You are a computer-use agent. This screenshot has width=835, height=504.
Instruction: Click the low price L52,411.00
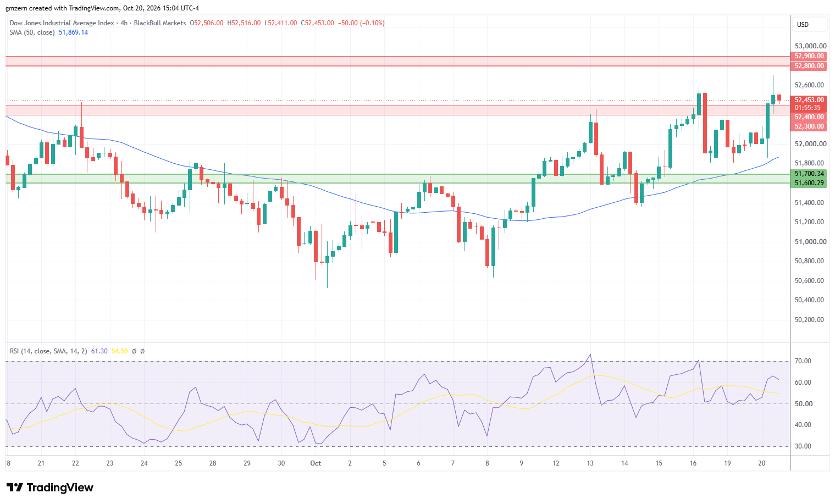[x=281, y=23]
